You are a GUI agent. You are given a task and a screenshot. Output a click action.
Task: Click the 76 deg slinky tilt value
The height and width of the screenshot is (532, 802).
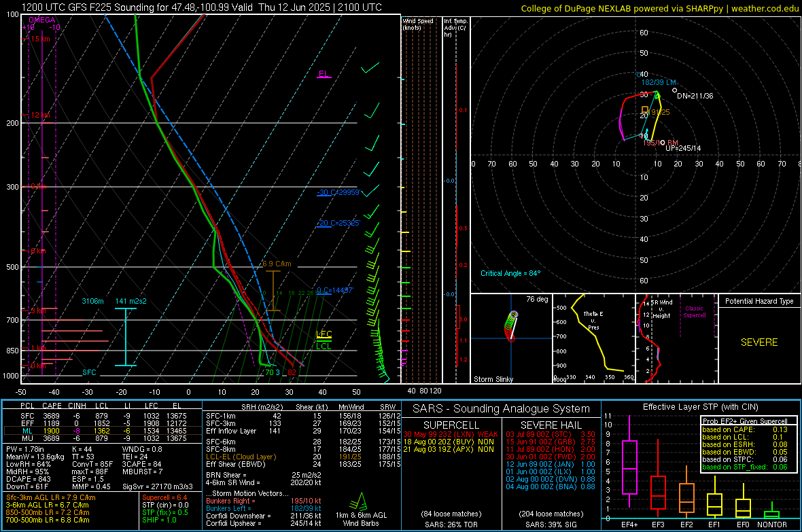[x=537, y=299]
